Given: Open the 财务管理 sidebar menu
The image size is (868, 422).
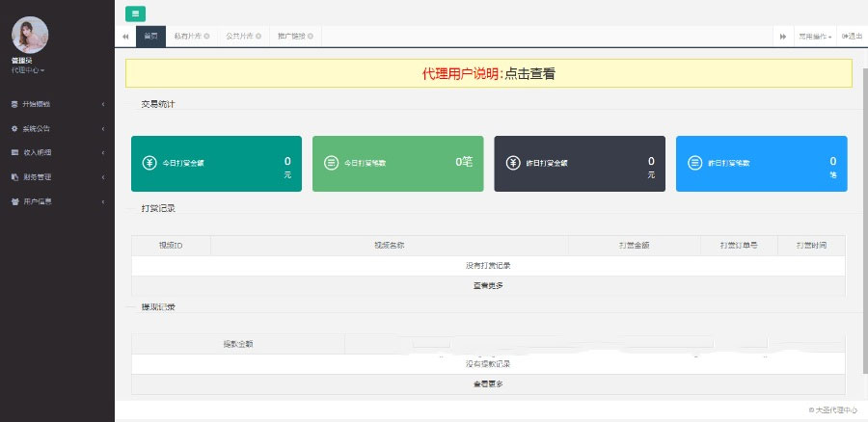Looking at the screenshot, I should [x=57, y=177].
